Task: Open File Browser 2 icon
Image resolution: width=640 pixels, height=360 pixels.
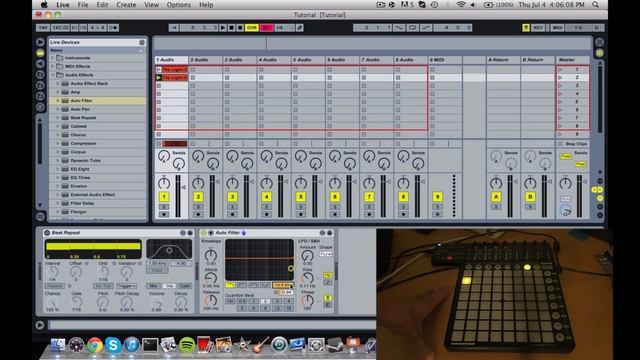Action: (x=40, y=85)
